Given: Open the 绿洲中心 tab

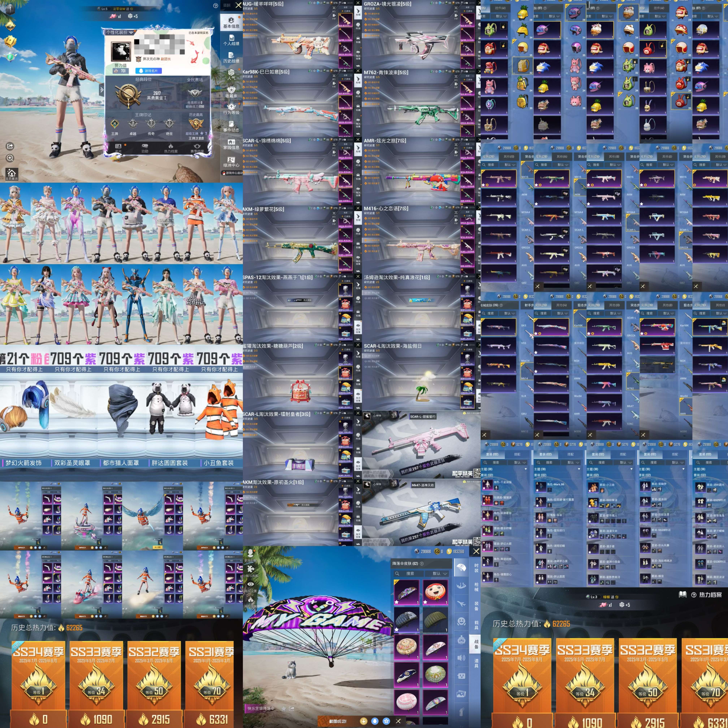Looking at the screenshot, I should pos(231,162).
